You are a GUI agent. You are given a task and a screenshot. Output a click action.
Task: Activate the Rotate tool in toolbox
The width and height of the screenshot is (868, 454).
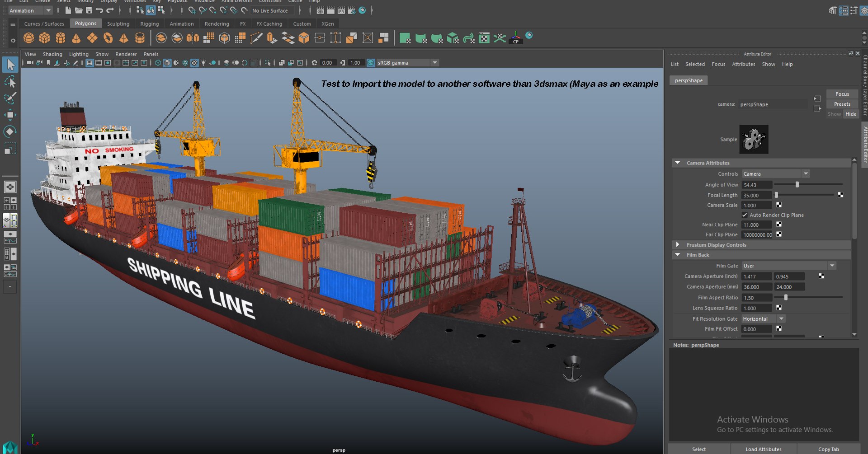[10, 131]
